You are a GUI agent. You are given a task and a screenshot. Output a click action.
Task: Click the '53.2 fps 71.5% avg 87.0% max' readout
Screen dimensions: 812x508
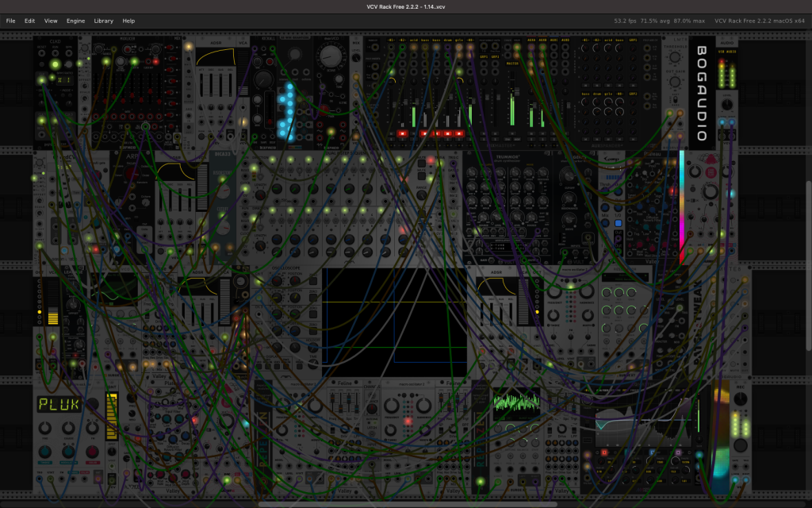(659, 21)
